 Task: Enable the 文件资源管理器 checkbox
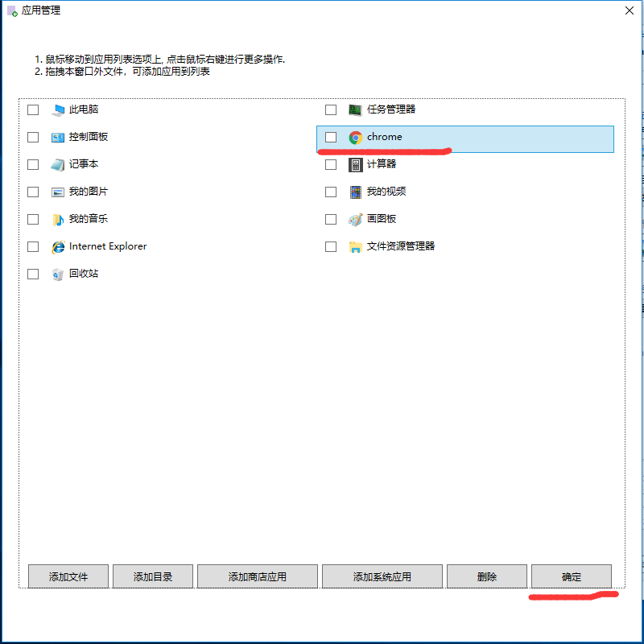tap(331, 247)
